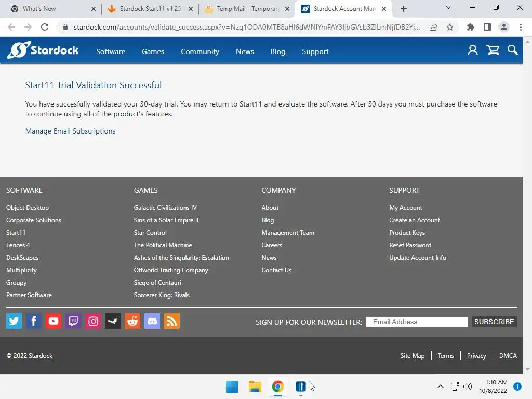This screenshot has width=532, height=399.
Task: Open notification badge in taskbar
Action: (x=517, y=387)
